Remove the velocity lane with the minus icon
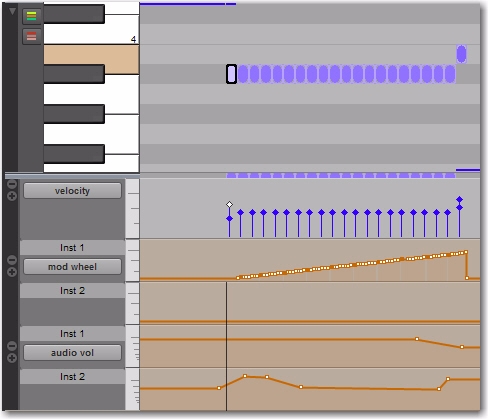 click(x=12, y=184)
